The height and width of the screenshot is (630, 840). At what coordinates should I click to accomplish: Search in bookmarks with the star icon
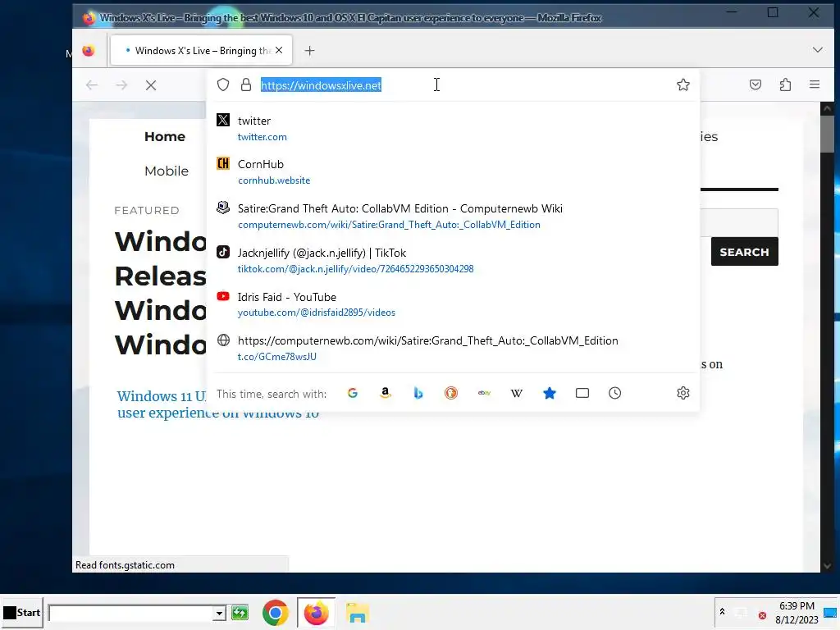point(549,393)
